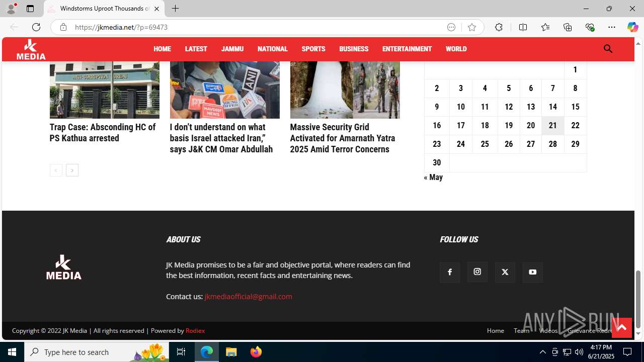Add this page to favorites using the star icon

pos(472,27)
